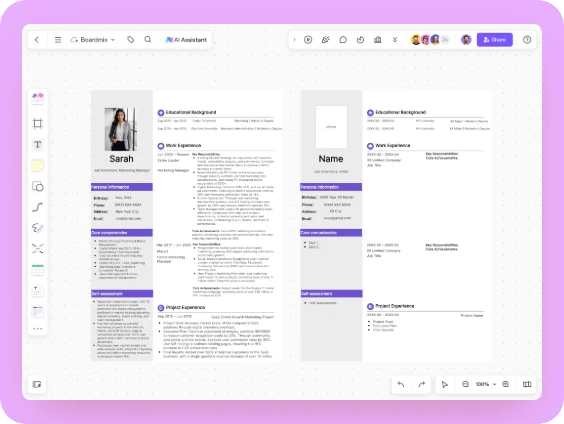The width and height of the screenshot is (564, 424).
Task: Open the templates icon in sidebar
Action: tap(37, 99)
